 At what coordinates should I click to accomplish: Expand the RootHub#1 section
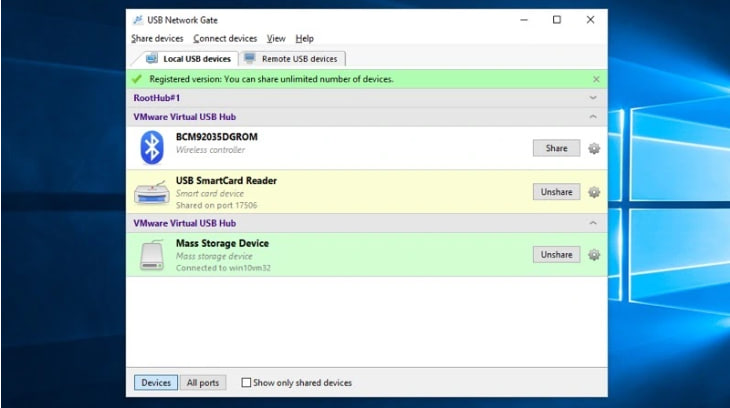point(593,98)
